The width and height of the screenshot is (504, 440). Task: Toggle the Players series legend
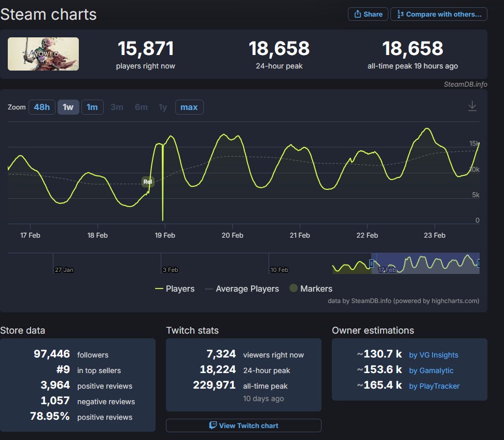point(175,289)
